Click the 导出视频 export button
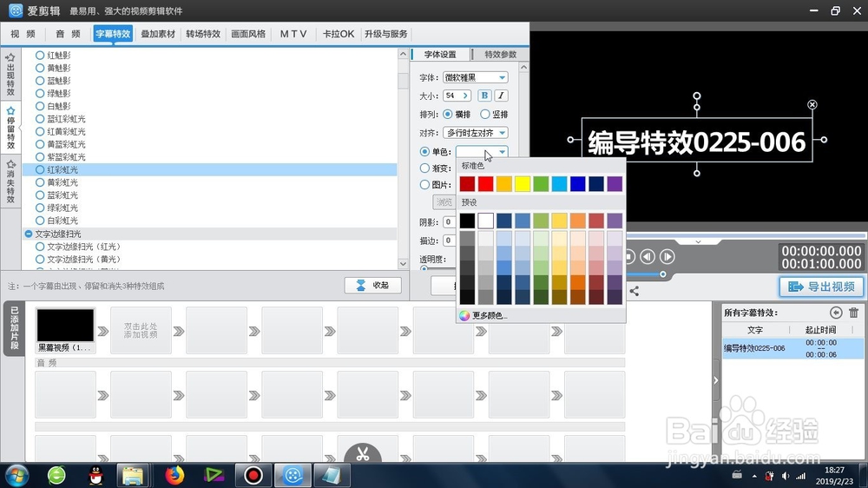 click(x=821, y=287)
